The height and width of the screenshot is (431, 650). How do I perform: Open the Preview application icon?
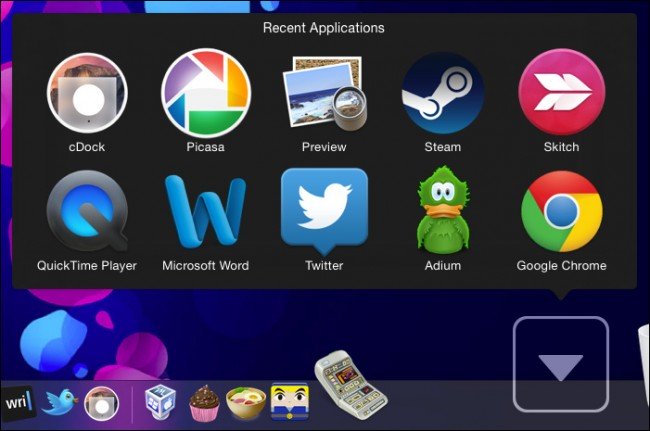[x=324, y=93]
